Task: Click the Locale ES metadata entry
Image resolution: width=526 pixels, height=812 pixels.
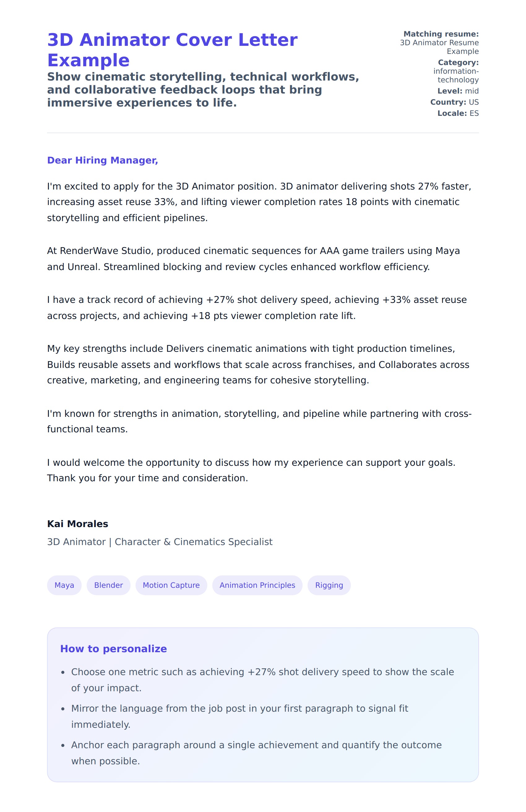Action: click(458, 113)
